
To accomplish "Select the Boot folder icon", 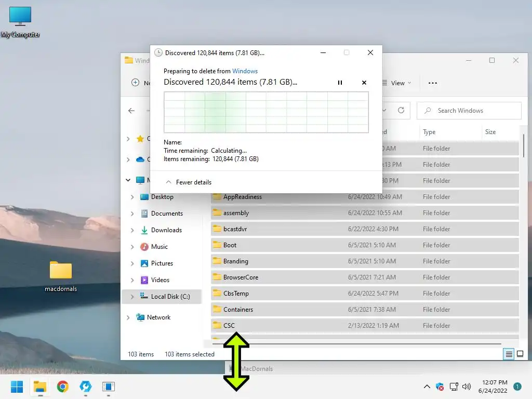I will [x=217, y=245].
